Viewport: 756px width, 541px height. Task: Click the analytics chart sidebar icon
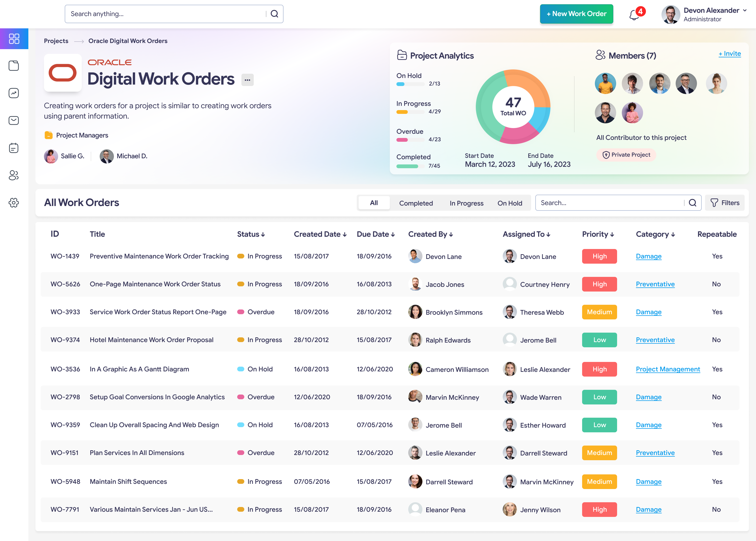point(14,93)
